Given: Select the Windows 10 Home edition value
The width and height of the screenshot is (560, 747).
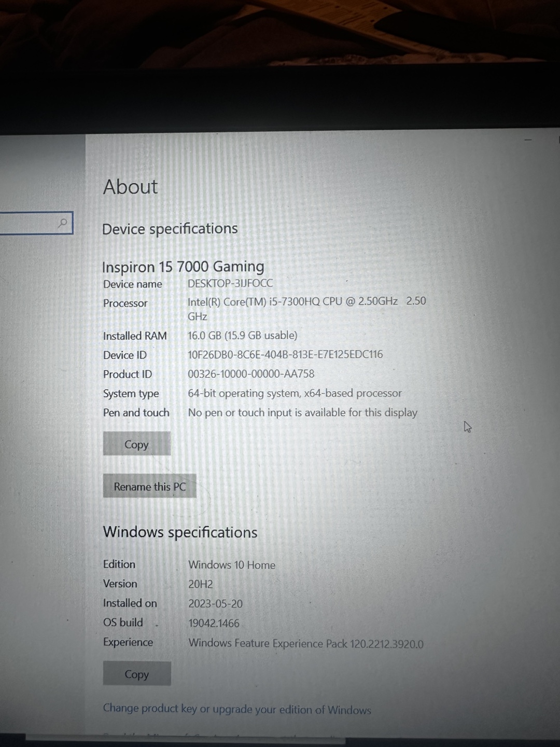Looking at the screenshot, I should point(232,565).
